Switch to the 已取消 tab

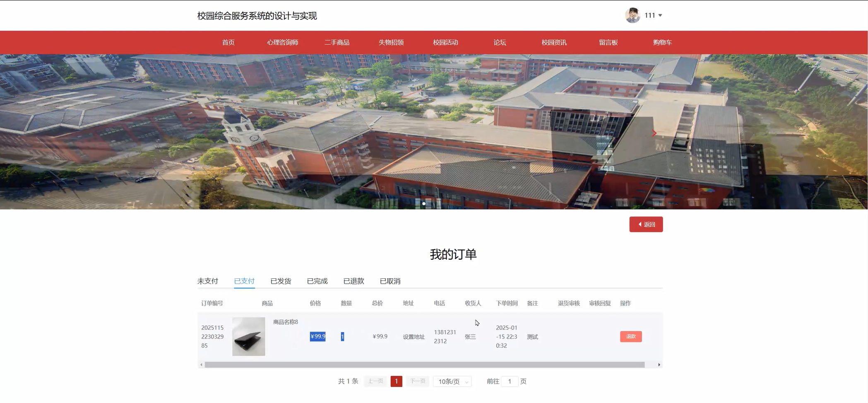390,281
